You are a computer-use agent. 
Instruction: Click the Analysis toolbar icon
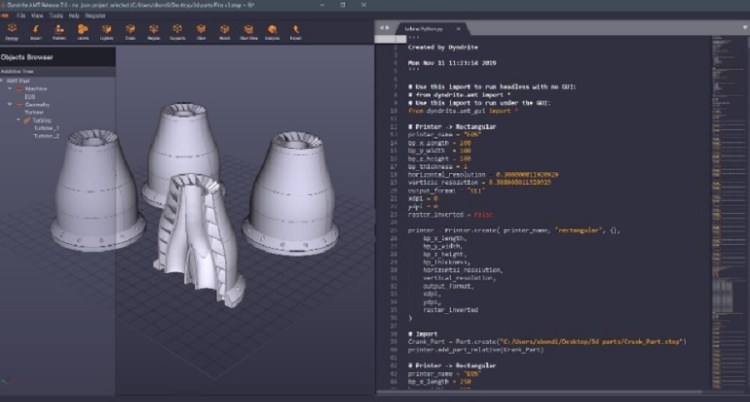tap(272, 32)
